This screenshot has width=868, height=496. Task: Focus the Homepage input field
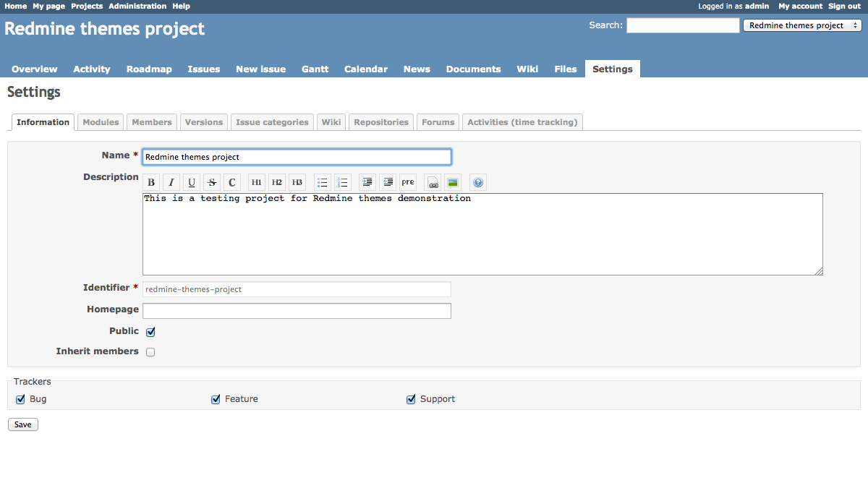pos(297,311)
